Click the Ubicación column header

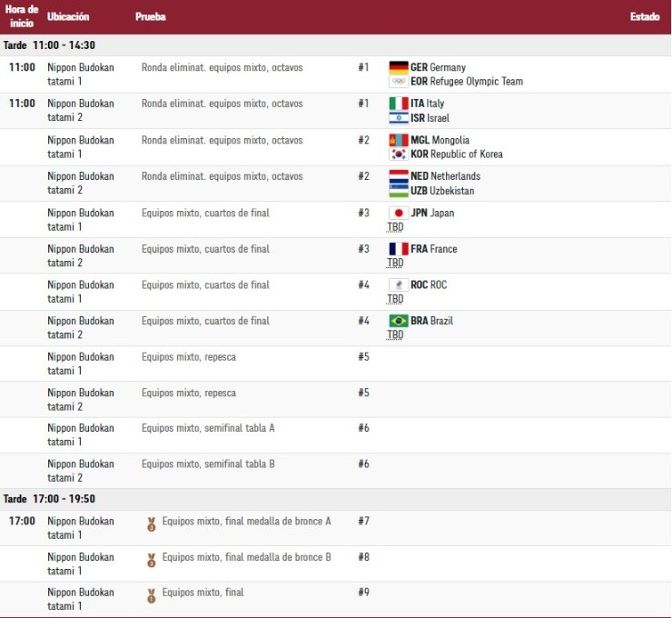tap(68, 17)
